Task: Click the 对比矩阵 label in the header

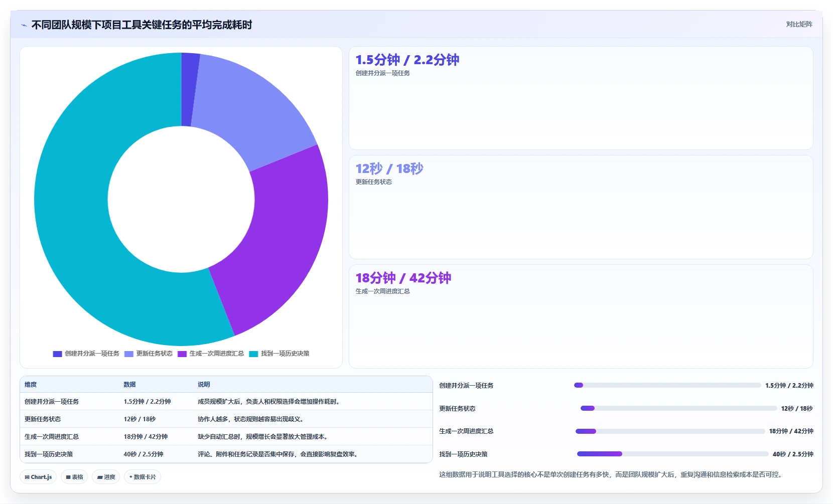Action: tap(799, 24)
